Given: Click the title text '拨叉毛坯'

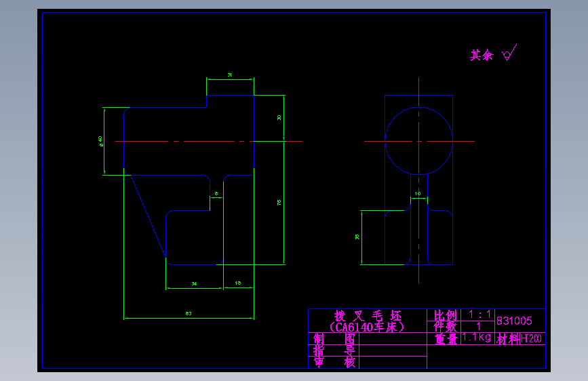Looking at the screenshot, I should point(368,315).
